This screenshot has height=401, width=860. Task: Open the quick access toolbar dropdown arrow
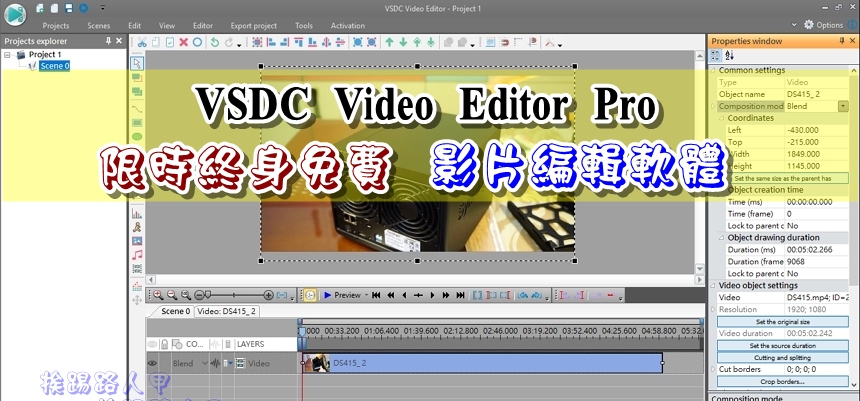[102, 8]
